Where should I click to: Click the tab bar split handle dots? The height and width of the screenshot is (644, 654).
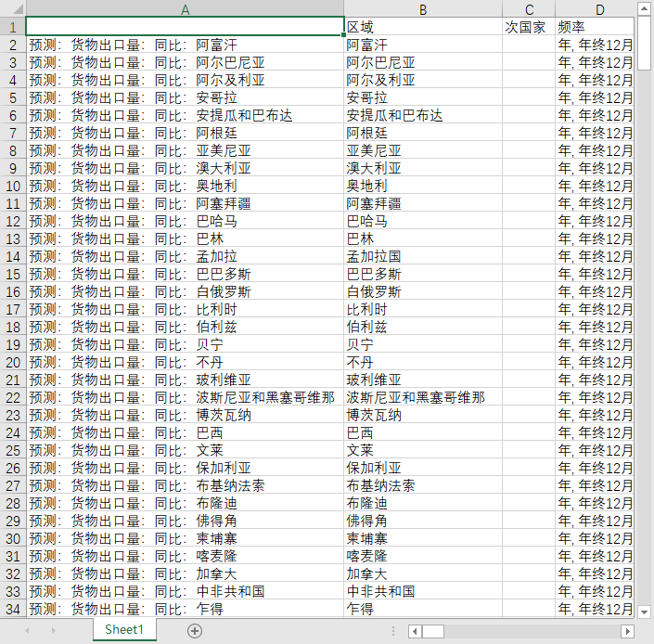pyautogui.click(x=393, y=631)
